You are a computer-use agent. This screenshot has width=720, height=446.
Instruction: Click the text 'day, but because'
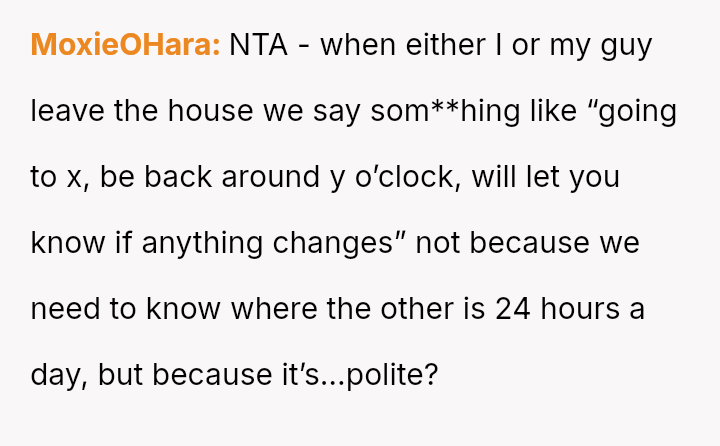147,375
